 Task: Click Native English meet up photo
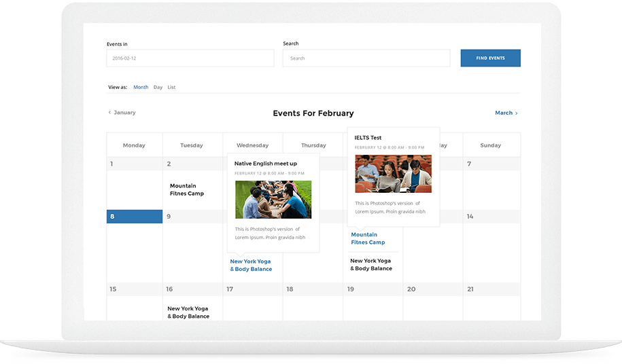click(x=273, y=199)
